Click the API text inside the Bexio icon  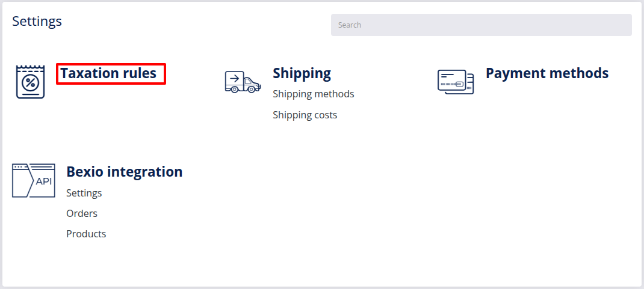(x=44, y=181)
